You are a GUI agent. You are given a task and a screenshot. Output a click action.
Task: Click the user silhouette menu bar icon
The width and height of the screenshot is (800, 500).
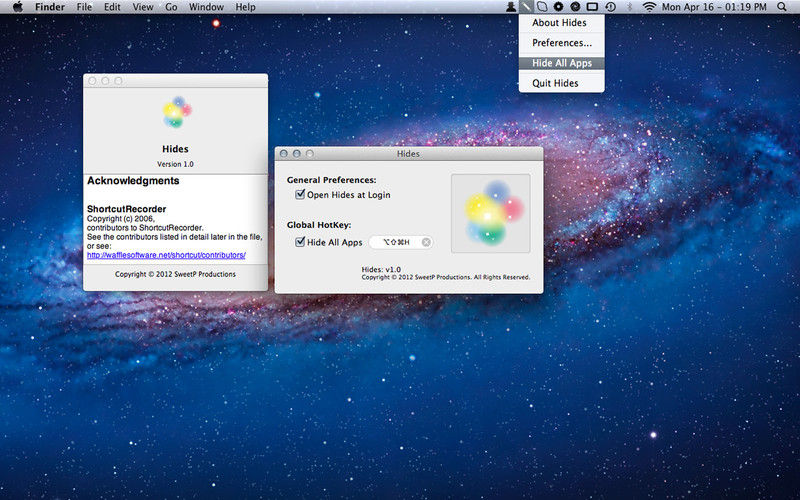point(511,7)
